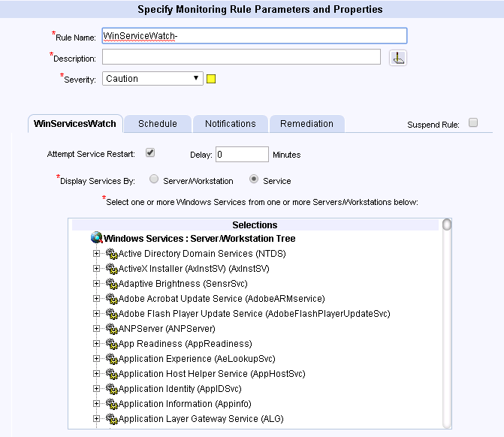Click the Windows Services tree root globe icon

(96, 238)
